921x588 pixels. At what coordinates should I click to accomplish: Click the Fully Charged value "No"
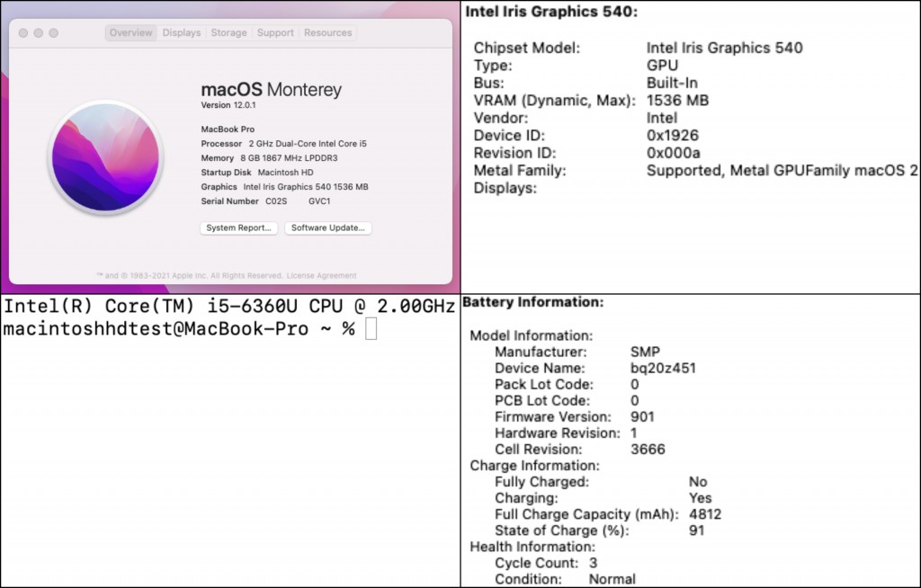698,482
